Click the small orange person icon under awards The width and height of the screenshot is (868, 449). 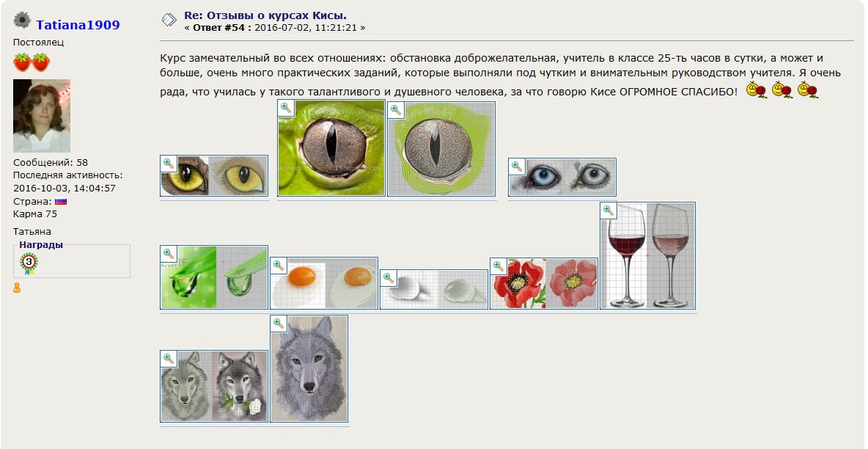coord(17,288)
